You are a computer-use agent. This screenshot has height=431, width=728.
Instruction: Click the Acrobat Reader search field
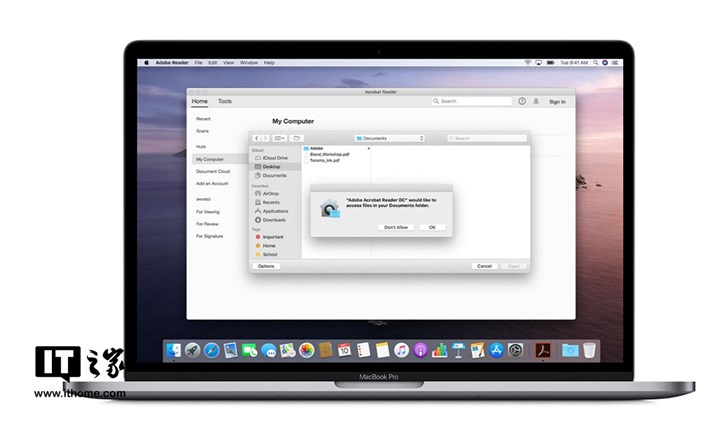pyautogui.click(x=472, y=101)
